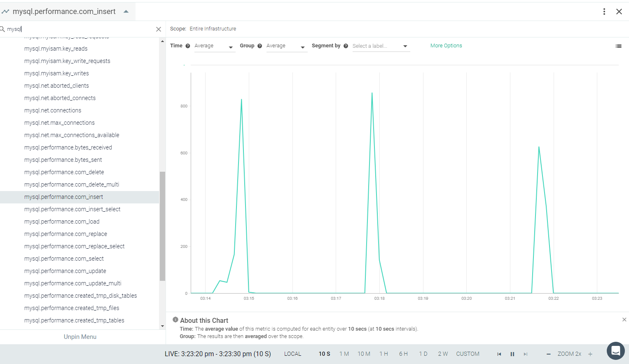This screenshot has width=629, height=364.
Task: Click the Group aggregation help icon
Action: point(260,46)
